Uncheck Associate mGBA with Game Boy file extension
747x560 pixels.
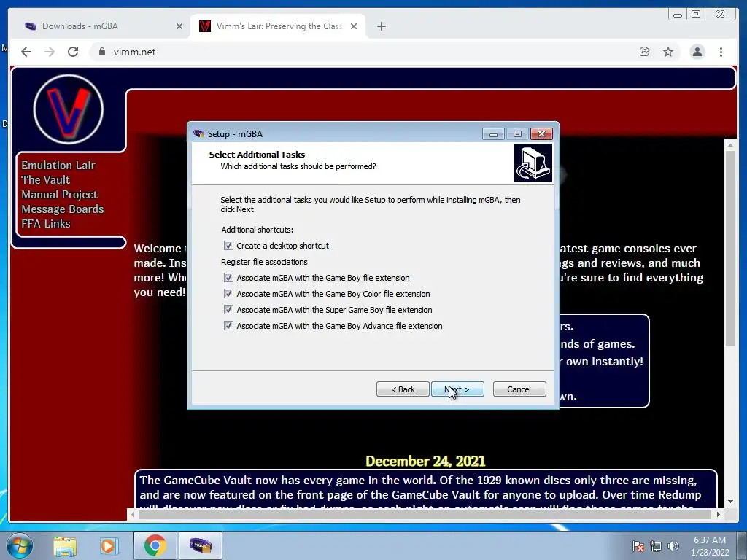coord(228,278)
